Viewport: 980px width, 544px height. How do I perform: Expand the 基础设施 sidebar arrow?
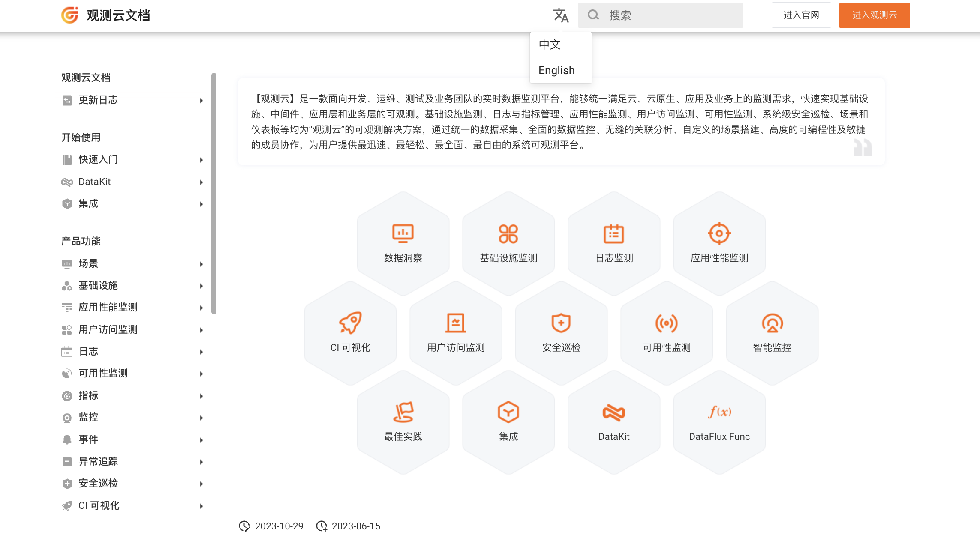click(x=201, y=286)
